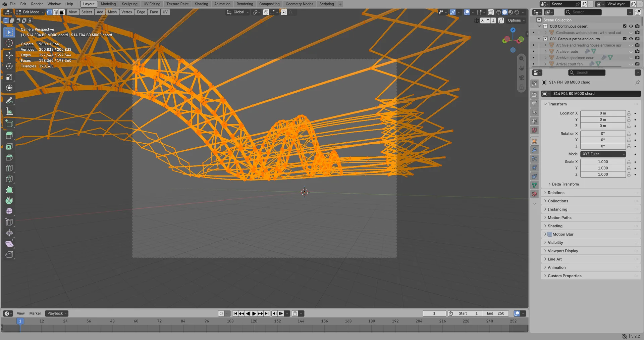Open the rotation Mode XYZ Euler dropdown

pos(603,154)
